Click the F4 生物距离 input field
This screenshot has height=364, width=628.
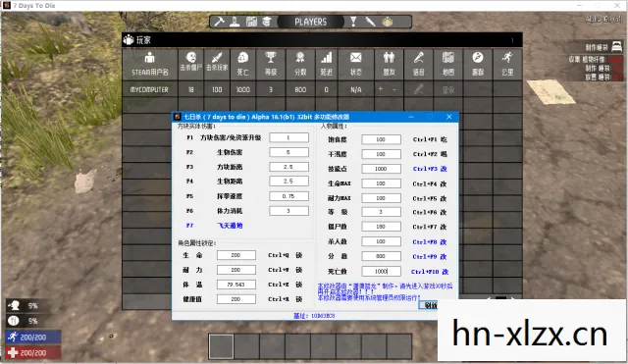[x=288, y=181]
